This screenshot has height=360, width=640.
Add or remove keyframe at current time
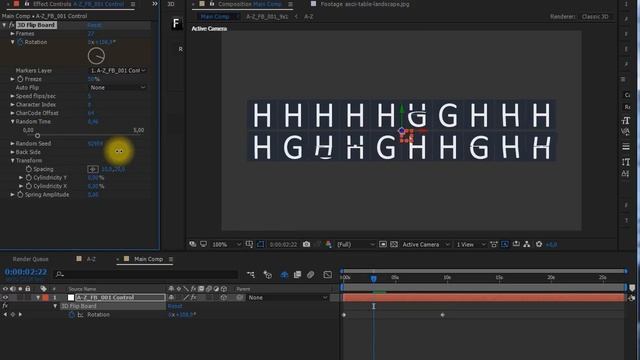13,315
